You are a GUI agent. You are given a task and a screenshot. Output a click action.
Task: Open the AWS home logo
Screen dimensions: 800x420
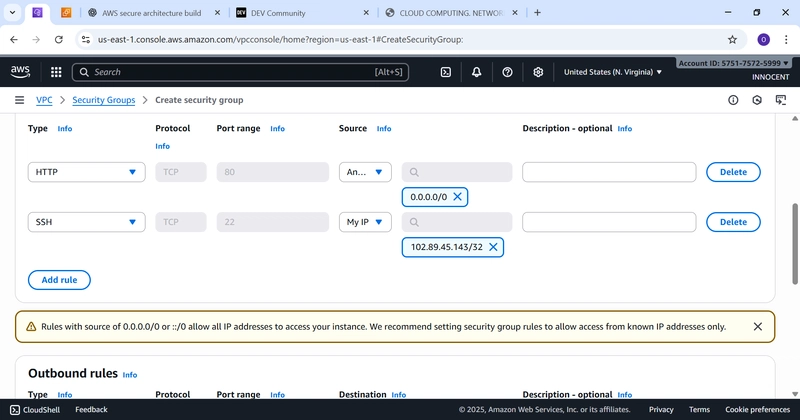click(20, 72)
